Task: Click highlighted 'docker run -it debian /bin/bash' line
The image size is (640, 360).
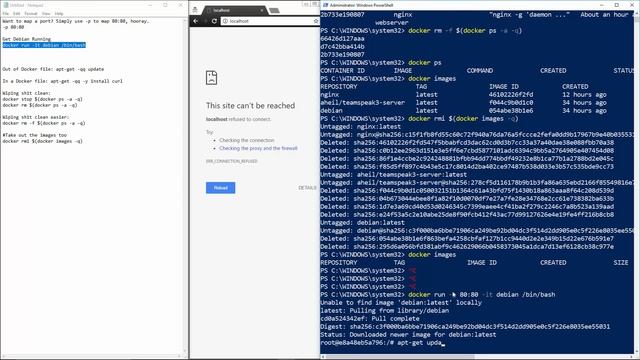Action: point(44,45)
